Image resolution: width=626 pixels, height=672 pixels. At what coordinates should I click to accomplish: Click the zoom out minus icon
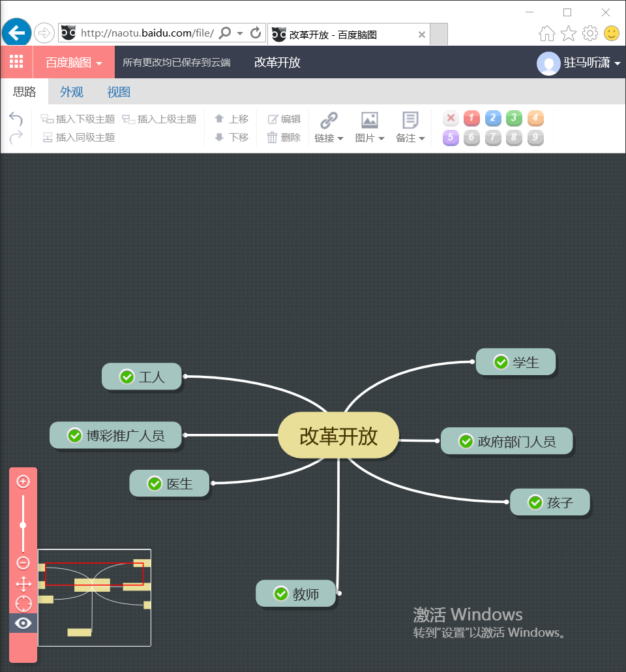23,562
